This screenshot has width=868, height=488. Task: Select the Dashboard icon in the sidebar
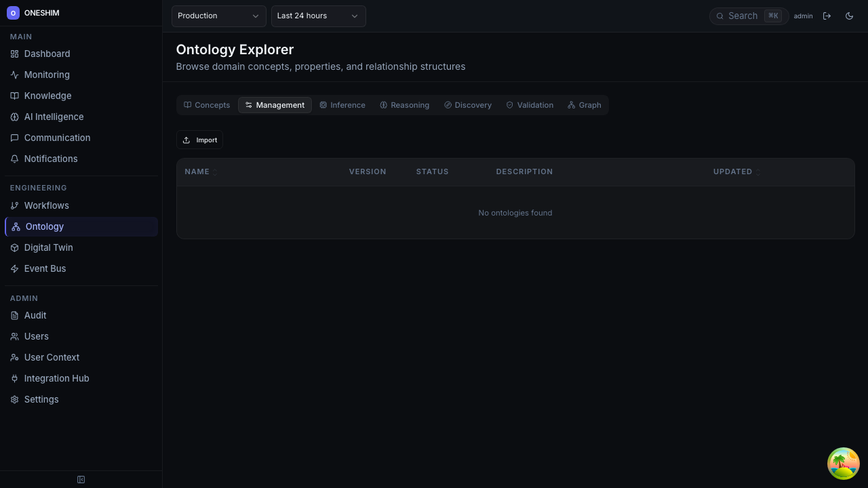pos(14,54)
